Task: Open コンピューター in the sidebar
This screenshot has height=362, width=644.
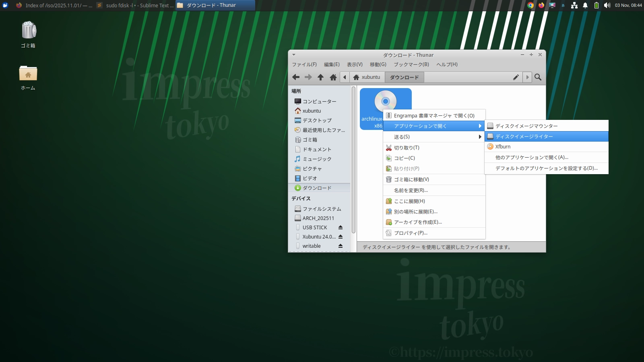Action: click(x=320, y=101)
